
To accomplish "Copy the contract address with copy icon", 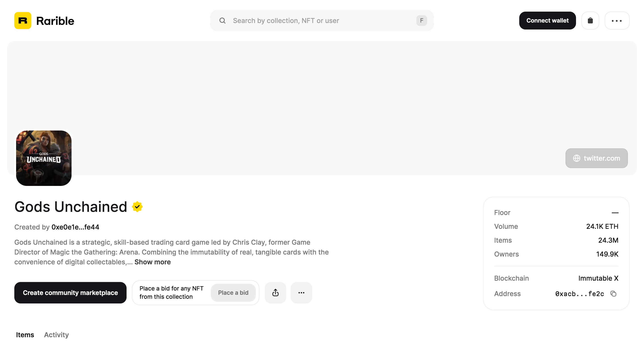I will [613, 294].
